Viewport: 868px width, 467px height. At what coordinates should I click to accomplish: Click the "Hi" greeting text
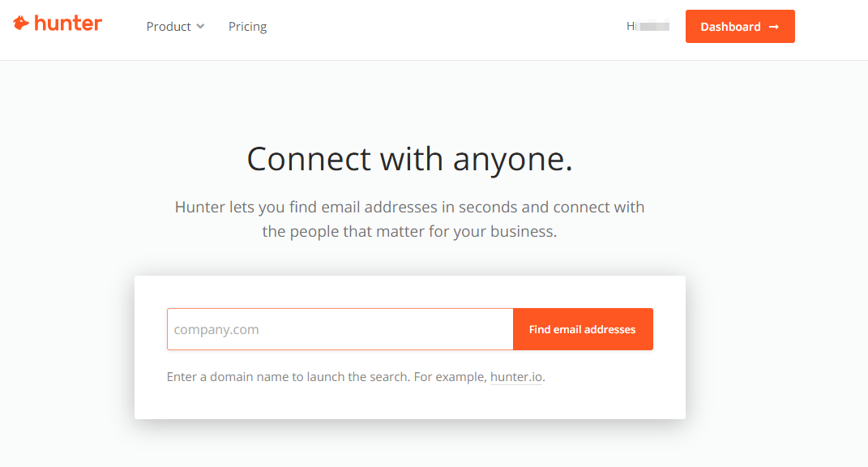coord(631,26)
